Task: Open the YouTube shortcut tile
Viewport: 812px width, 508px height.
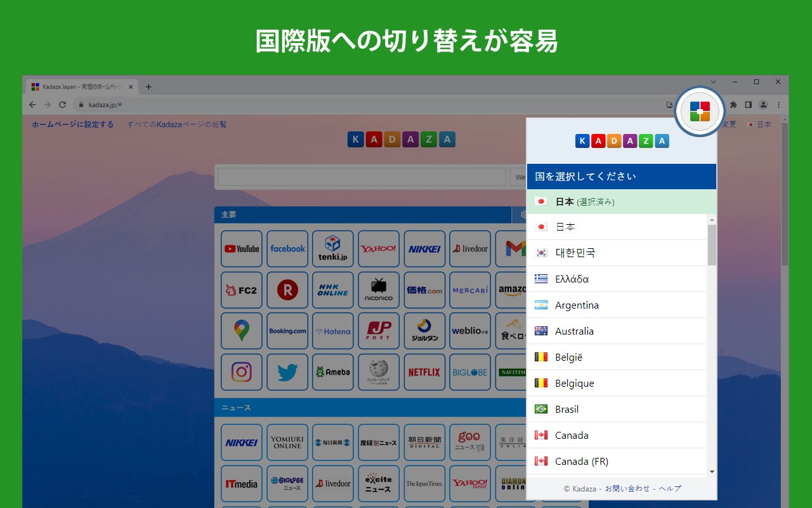Action: (242, 249)
